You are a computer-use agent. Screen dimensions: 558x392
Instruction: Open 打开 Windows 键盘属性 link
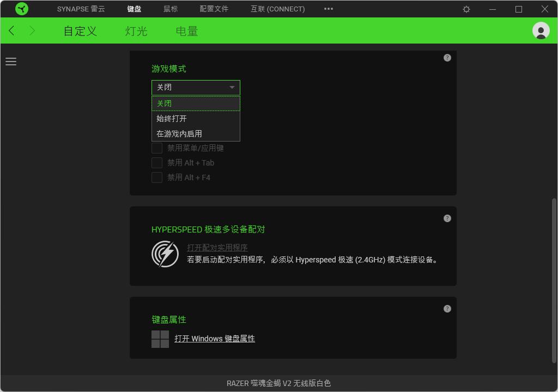click(x=215, y=339)
